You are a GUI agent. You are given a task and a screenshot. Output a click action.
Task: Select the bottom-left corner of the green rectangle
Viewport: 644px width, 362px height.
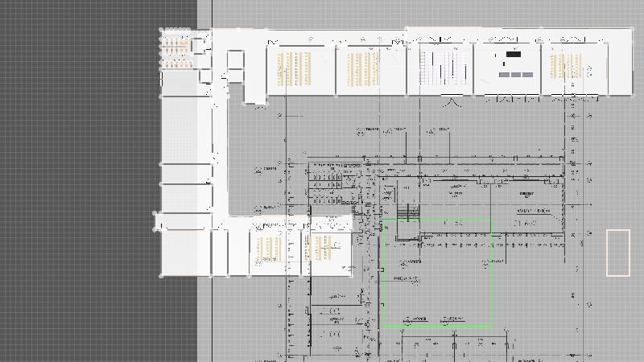[x=383, y=327]
